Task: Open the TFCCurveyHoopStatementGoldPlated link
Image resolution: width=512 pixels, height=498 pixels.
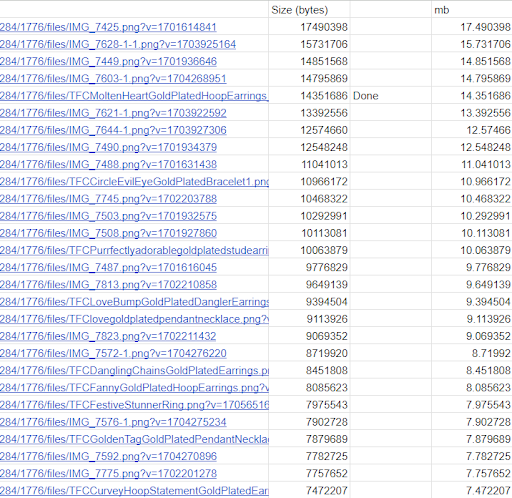Action: tap(134, 491)
